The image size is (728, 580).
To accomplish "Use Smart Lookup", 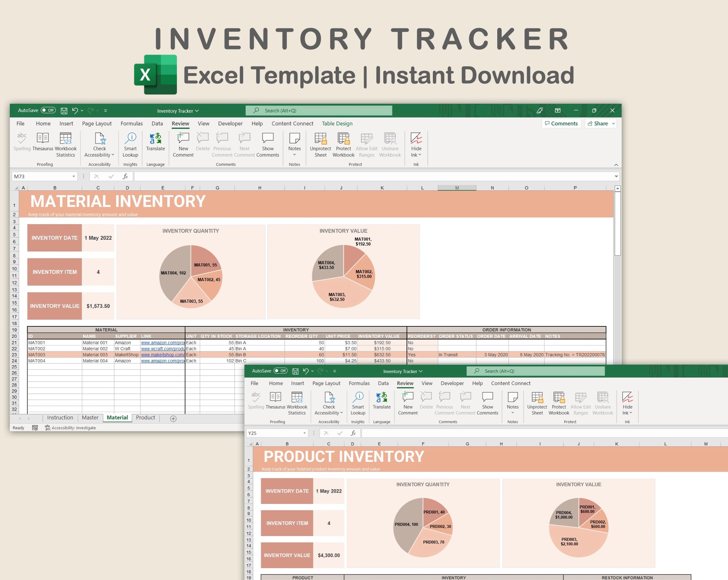I will 130,145.
